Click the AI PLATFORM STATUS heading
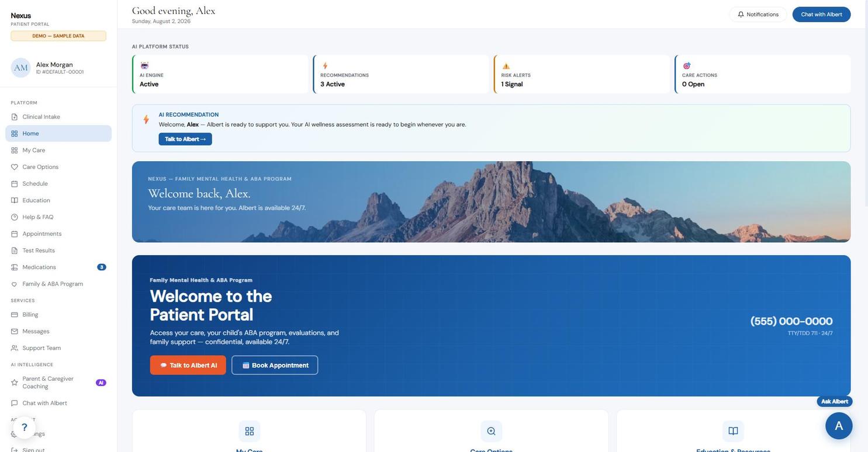868x452 pixels. coord(160,47)
